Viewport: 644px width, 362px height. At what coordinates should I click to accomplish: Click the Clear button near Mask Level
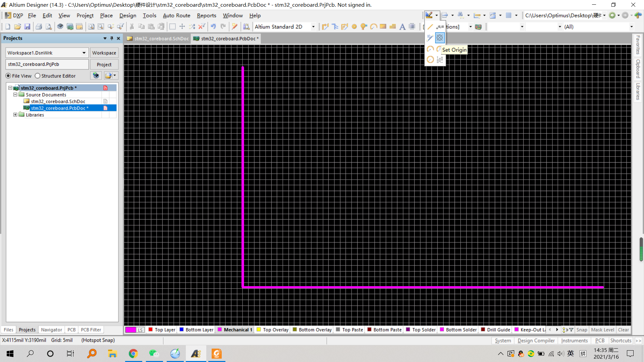click(x=623, y=330)
